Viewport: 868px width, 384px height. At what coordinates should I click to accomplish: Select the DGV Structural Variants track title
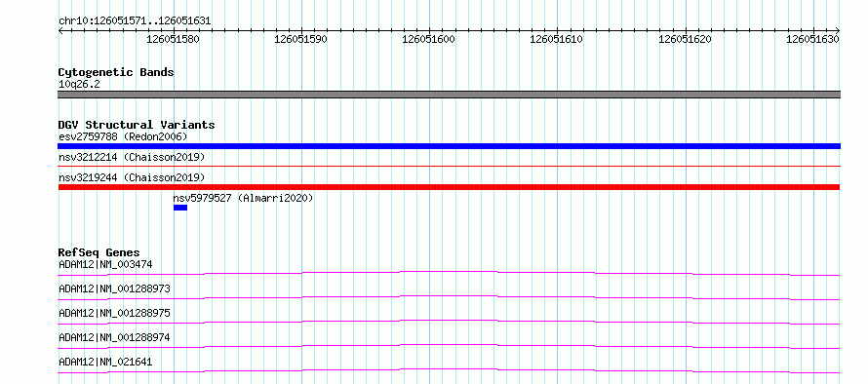click(x=137, y=125)
